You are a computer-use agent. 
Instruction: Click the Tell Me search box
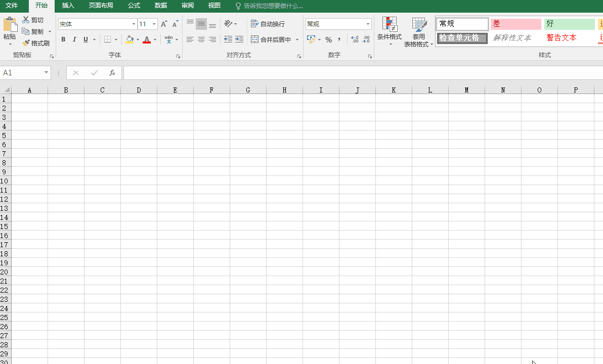coord(269,6)
